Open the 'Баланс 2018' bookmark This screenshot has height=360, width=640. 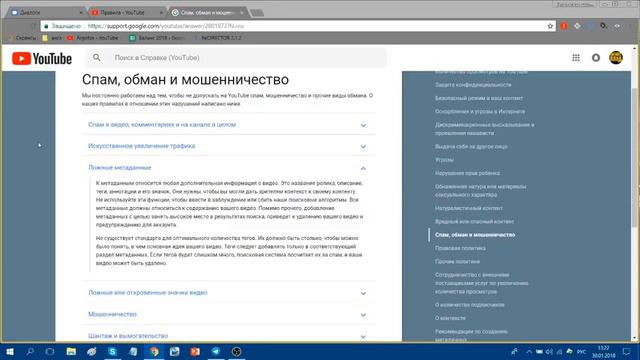(x=157, y=38)
